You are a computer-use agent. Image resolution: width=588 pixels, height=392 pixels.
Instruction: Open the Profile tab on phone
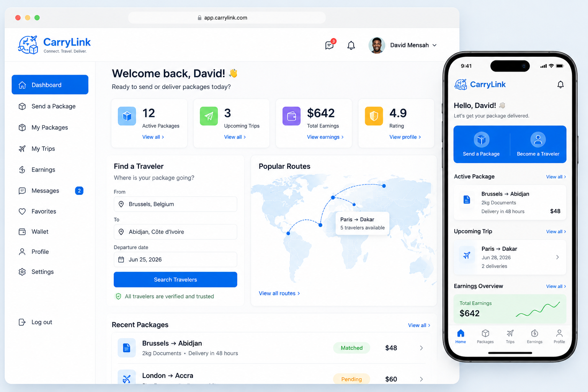tap(559, 336)
